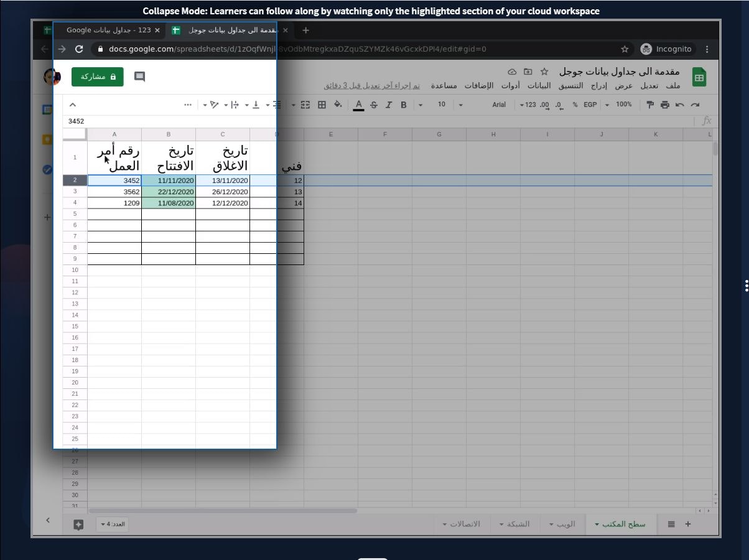Open the Arial font dropdown
This screenshot has width=749, height=560.
click(482, 105)
